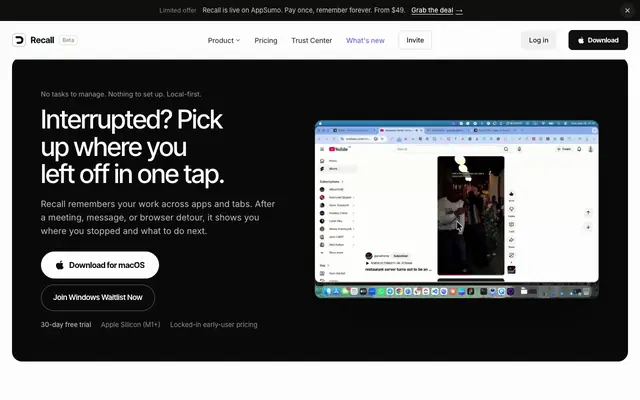The width and height of the screenshot is (640, 400).
Task: Open the What's new page
Action: 365,40
